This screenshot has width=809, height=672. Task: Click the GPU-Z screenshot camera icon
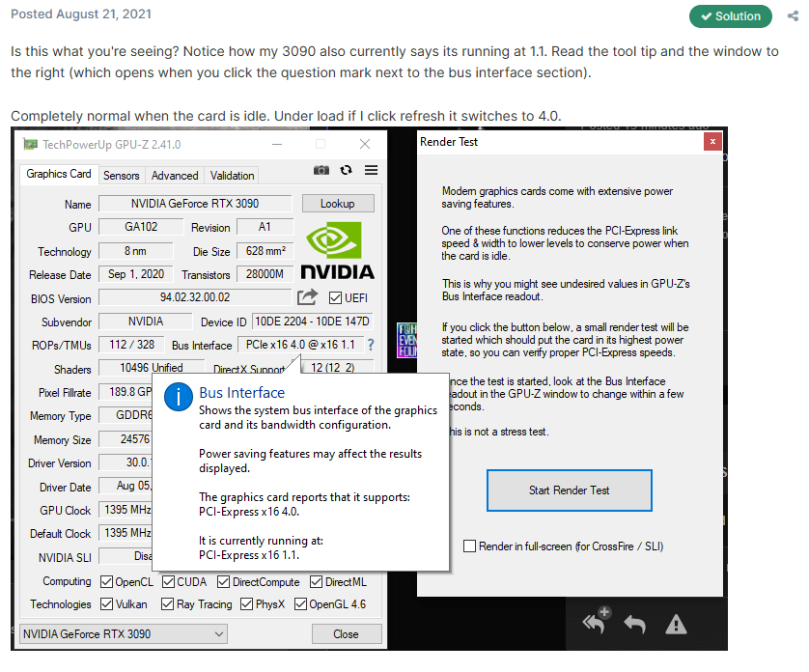pyautogui.click(x=321, y=170)
